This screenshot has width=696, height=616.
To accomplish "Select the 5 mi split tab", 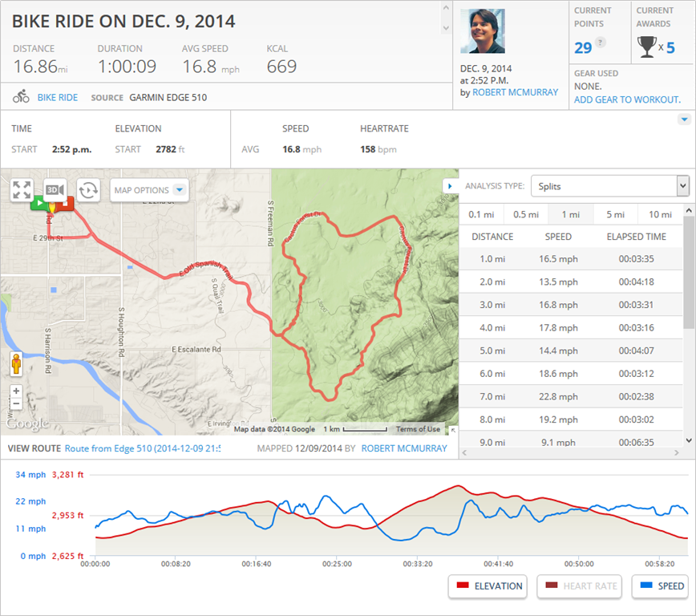I will pyautogui.click(x=615, y=214).
